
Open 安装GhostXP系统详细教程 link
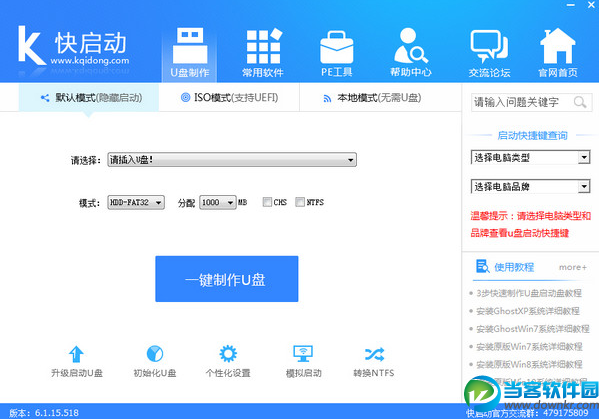click(x=528, y=311)
